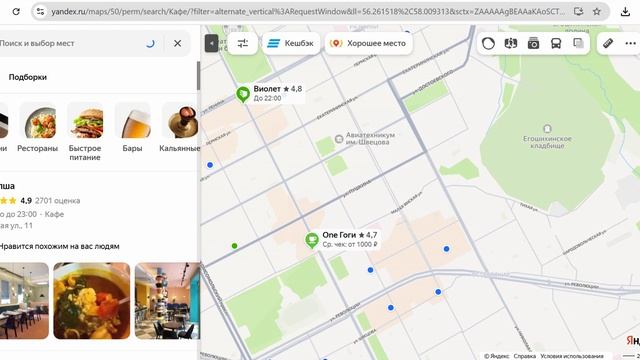
Task: Click the "Нравится похожим на вас людям" text
Action: click(x=60, y=246)
